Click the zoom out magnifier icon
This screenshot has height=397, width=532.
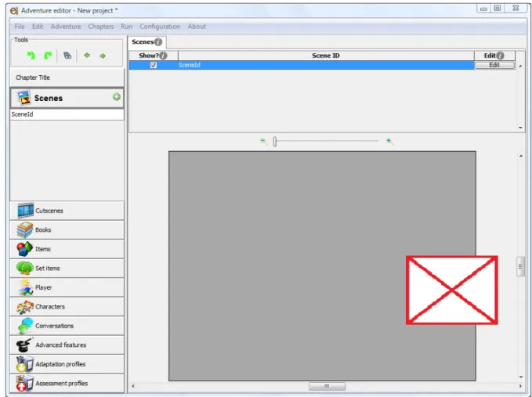tap(263, 142)
